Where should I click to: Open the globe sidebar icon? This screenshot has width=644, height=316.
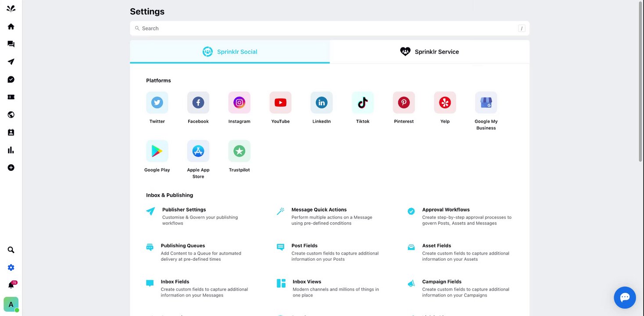(11, 115)
